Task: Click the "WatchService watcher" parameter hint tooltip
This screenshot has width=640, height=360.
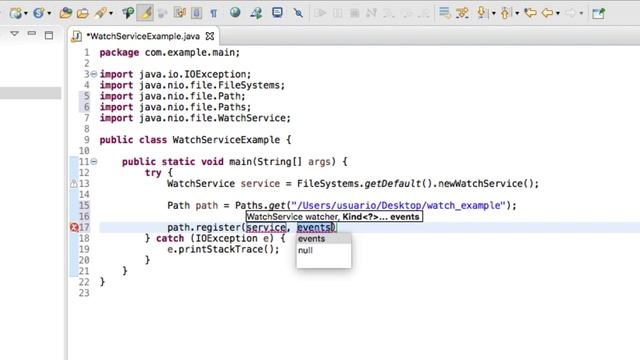Action: (334, 217)
